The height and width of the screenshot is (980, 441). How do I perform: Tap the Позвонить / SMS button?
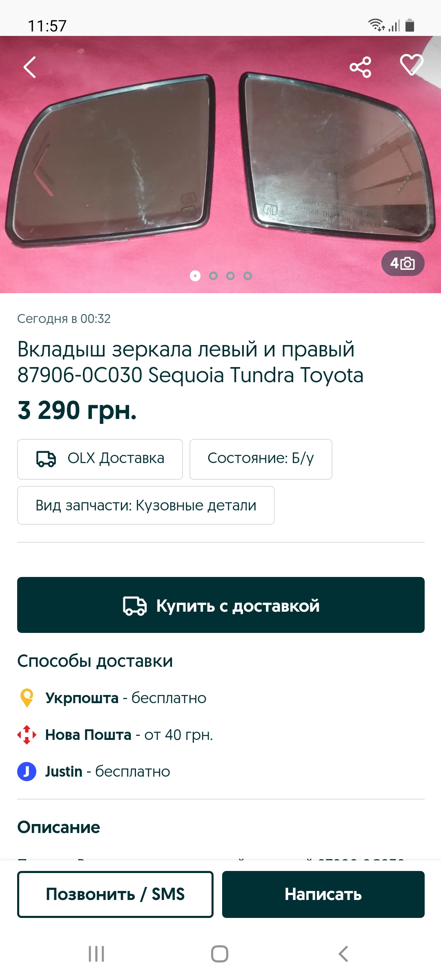pyautogui.click(x=115, y=894)
